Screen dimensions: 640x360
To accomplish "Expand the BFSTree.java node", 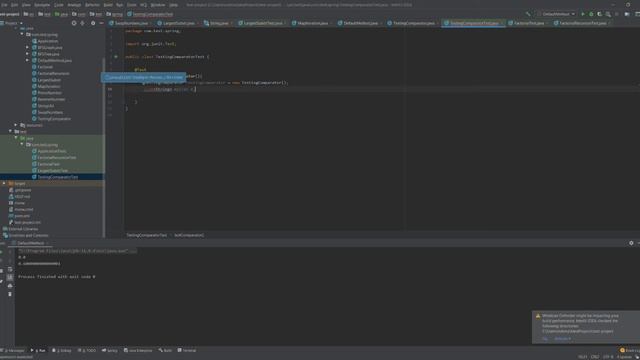I will pos(27,54).
